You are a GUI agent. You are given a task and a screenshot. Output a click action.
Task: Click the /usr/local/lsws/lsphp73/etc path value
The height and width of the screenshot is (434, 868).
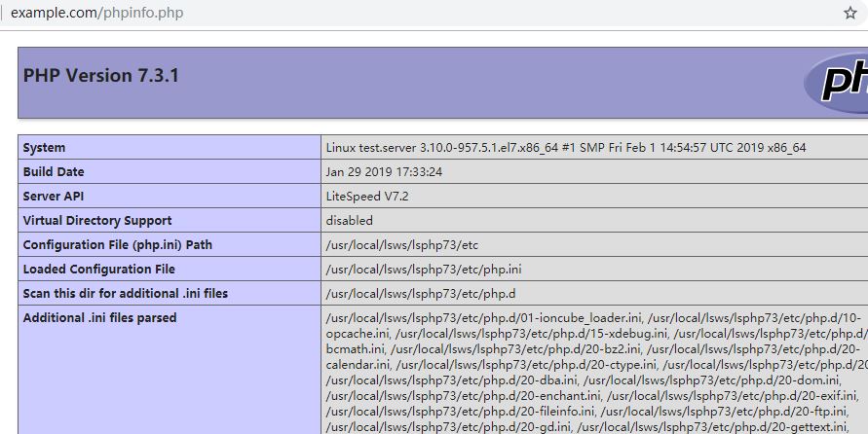tap(401, 245)
